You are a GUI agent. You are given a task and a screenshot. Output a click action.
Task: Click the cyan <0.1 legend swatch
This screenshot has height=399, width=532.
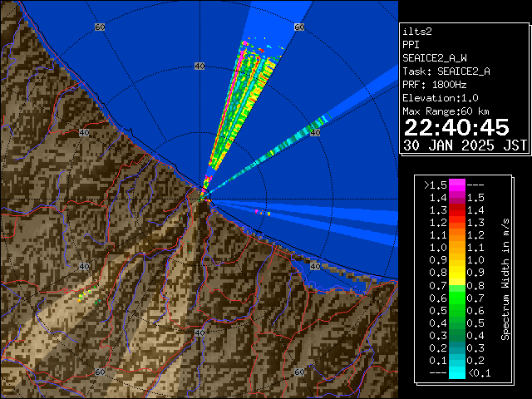[x=457, y=373]
